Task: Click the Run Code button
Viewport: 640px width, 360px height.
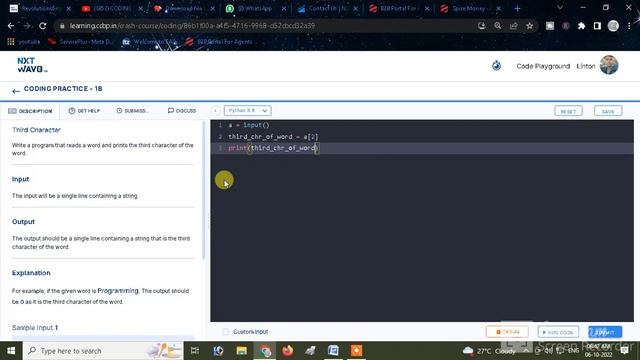Action: pyautogui.click(x=558, y=332)
